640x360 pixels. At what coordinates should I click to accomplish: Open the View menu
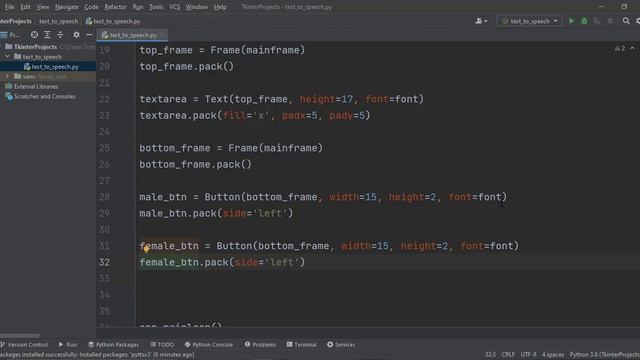(42, 7)
